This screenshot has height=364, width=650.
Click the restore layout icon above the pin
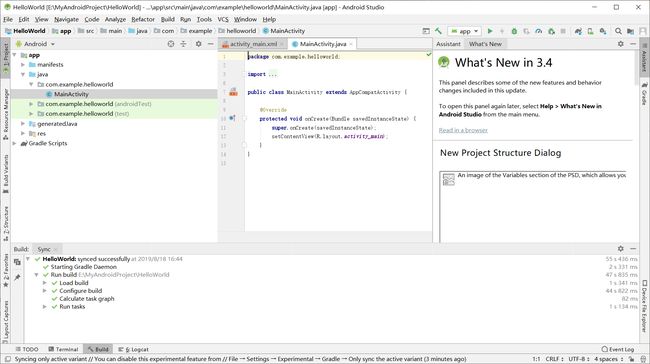(17, 262)
